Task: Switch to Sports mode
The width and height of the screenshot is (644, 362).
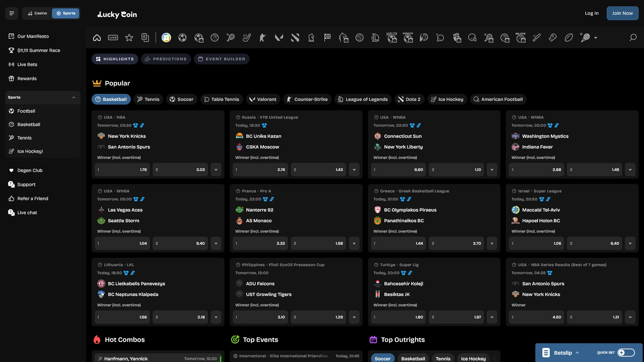Action: 66,13
